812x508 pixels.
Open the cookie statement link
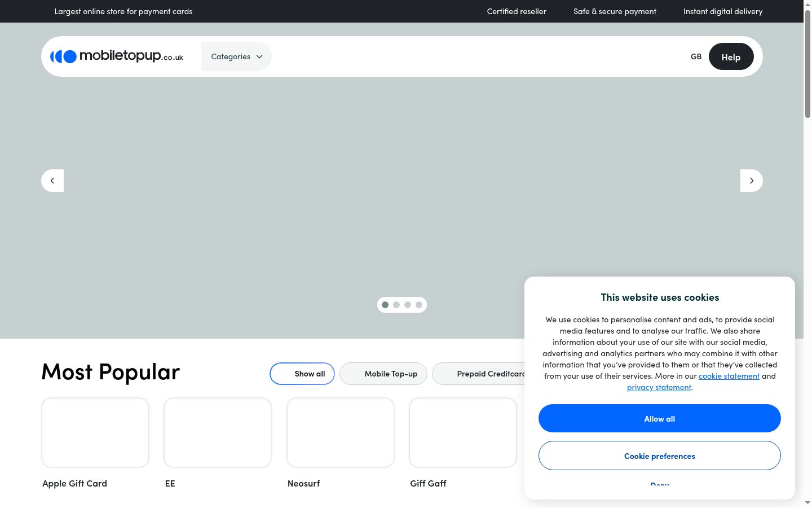(x=729, y=376)
